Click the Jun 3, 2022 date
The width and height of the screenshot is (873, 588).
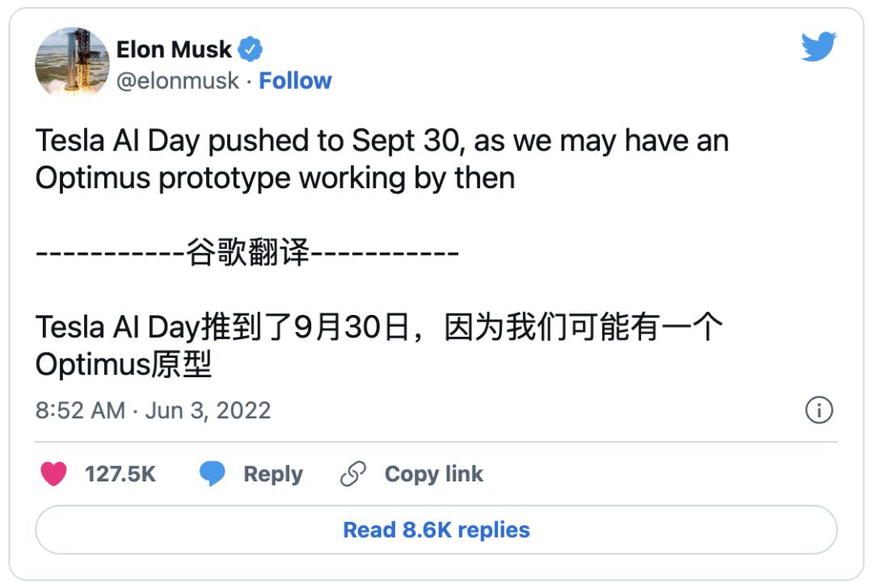(x=208, y=410)
